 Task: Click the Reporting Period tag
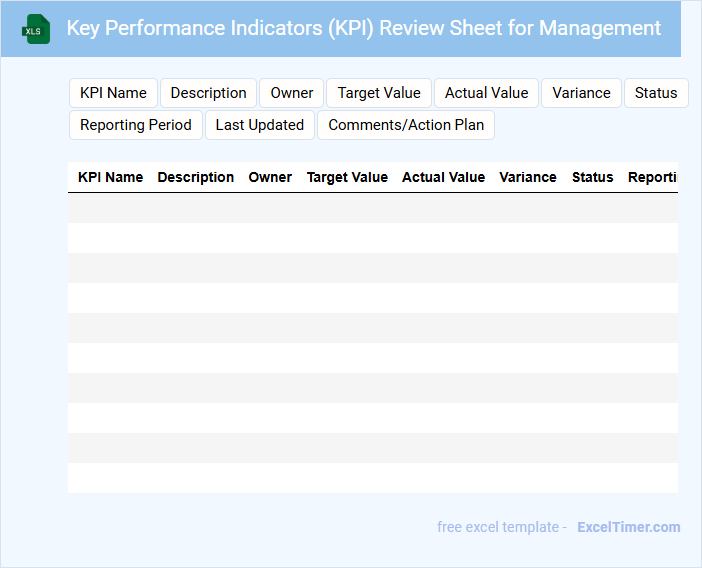pyautogui.click(x=136, y=125)
